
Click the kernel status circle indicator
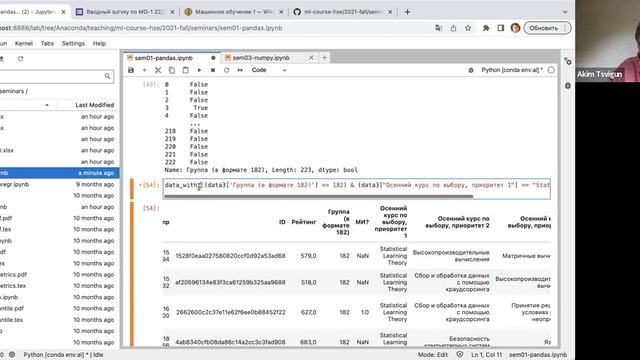[x=551, y=70]
